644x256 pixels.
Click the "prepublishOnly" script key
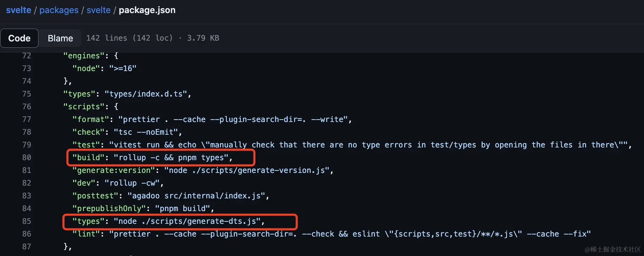(x=109, y=209)
